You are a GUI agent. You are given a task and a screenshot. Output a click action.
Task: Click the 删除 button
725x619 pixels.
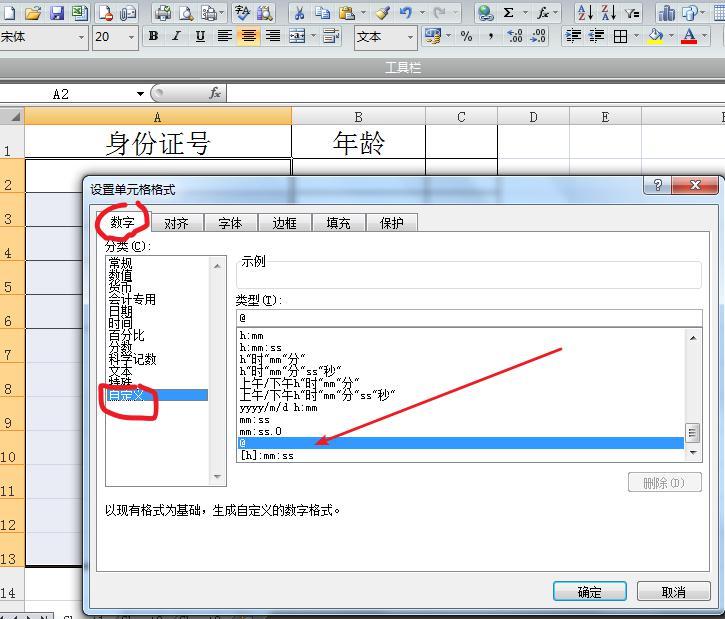pos(664,483)
